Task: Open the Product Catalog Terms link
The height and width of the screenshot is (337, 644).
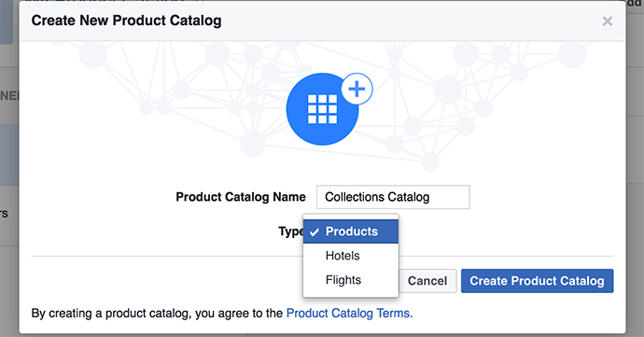Action: [349, 313]
